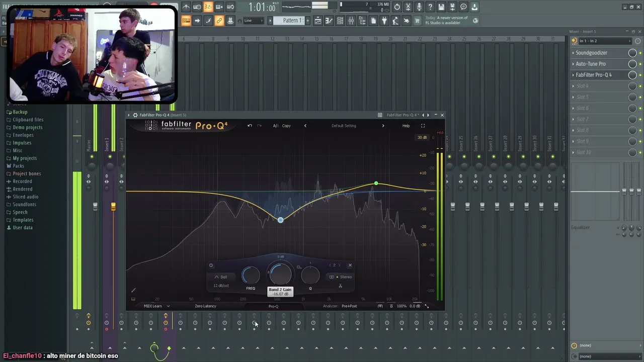Image resolution: width=644 pixels, height=362 pixels.
Task: Click the plugin picker plug icon
Action: tap(384, 21)
